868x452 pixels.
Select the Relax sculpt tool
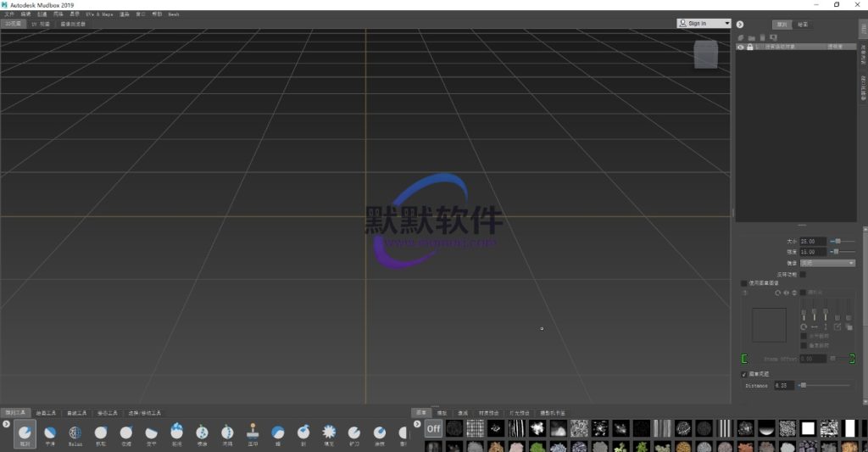pos(75,432)
